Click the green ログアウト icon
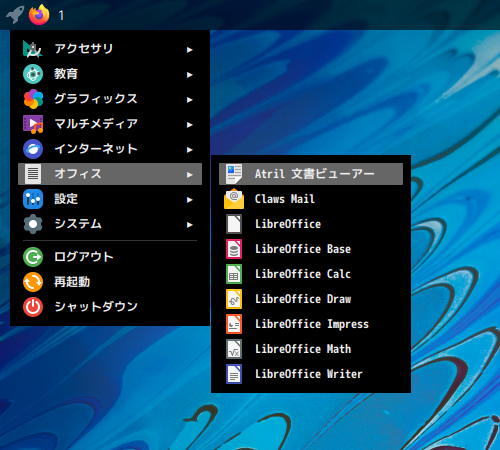Screen dimensions: 500x450 [33, 257]
